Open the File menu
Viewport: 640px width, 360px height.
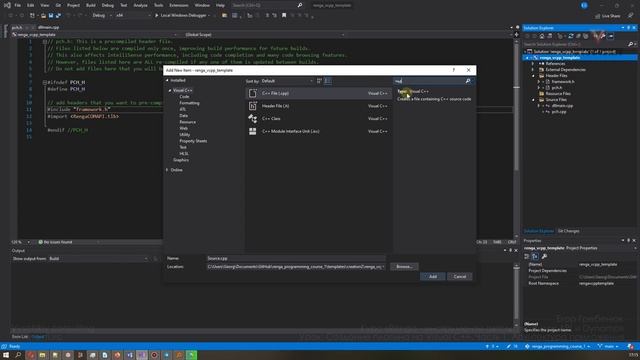tap(18, 5)
